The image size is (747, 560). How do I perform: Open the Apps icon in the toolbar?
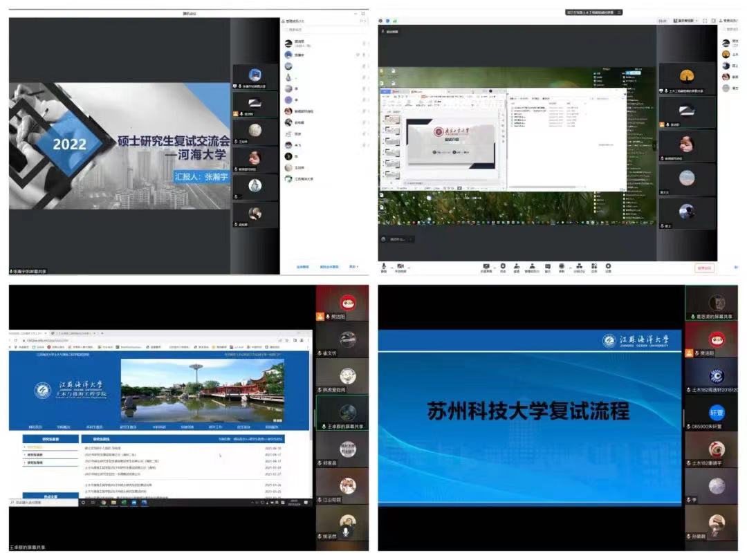point(593,266)
